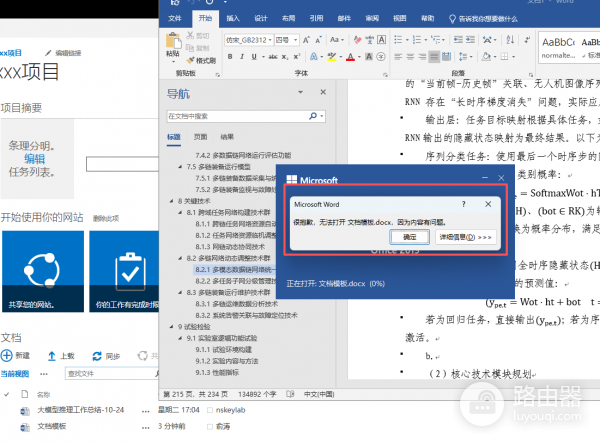Collapse the 9.1 heading in navigation
This screenshot has height=444, width=600.
[x=180, y=338]
